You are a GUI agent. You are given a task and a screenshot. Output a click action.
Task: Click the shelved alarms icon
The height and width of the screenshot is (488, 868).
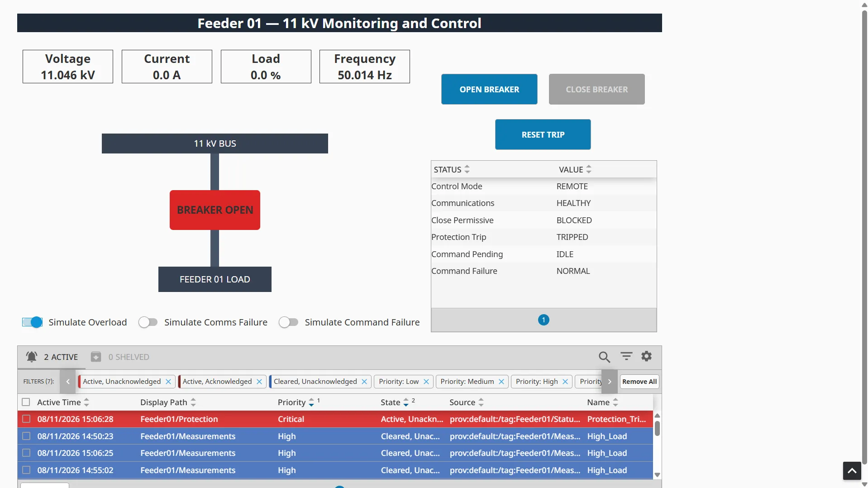coord(96,357)
